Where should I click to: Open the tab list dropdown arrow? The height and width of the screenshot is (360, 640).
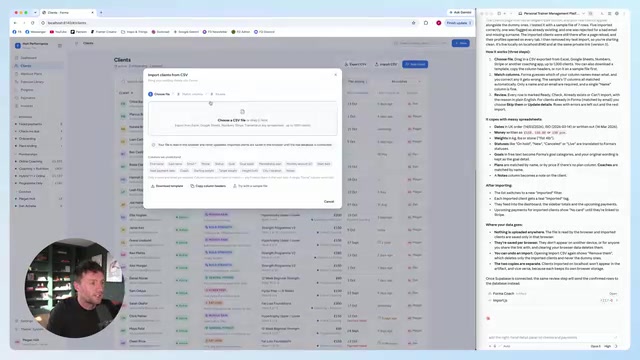35,13
